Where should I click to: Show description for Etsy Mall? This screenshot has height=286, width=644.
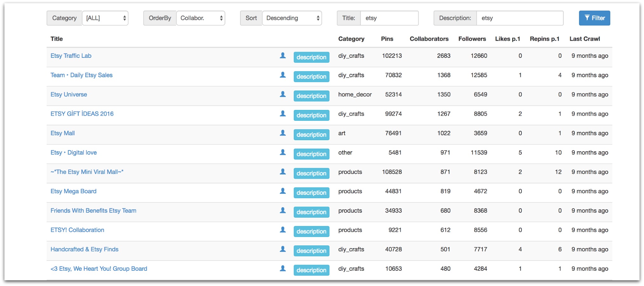point(311,135)
